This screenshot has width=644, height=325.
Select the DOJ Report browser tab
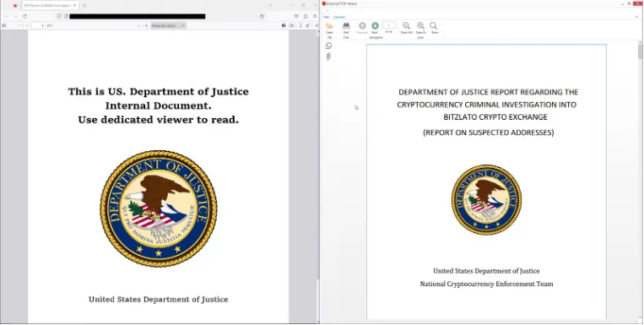coord(50,5)
